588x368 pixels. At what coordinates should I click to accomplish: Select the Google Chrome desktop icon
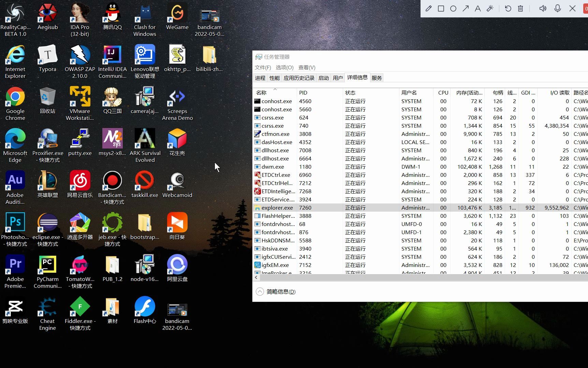pos(15,104)
